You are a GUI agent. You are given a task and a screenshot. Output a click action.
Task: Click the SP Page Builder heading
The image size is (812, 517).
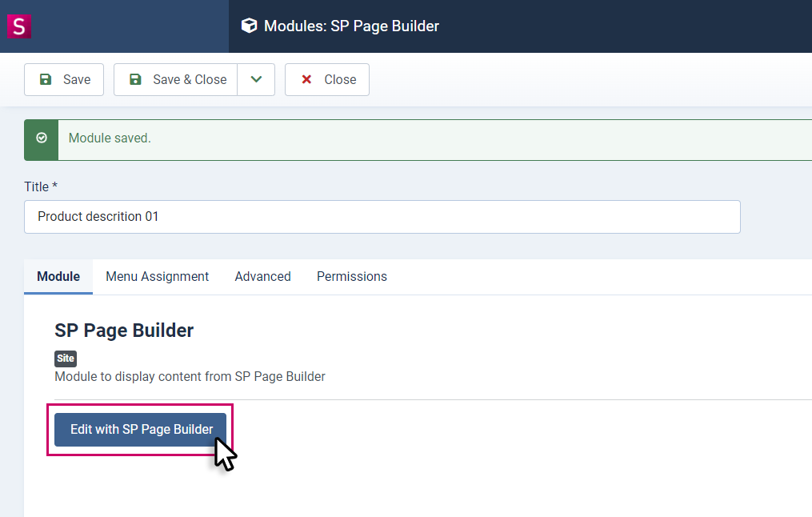click(124, 331)
